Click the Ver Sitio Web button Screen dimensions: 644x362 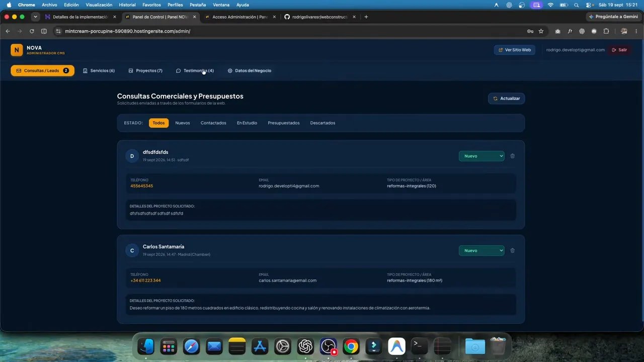point(514,50)
